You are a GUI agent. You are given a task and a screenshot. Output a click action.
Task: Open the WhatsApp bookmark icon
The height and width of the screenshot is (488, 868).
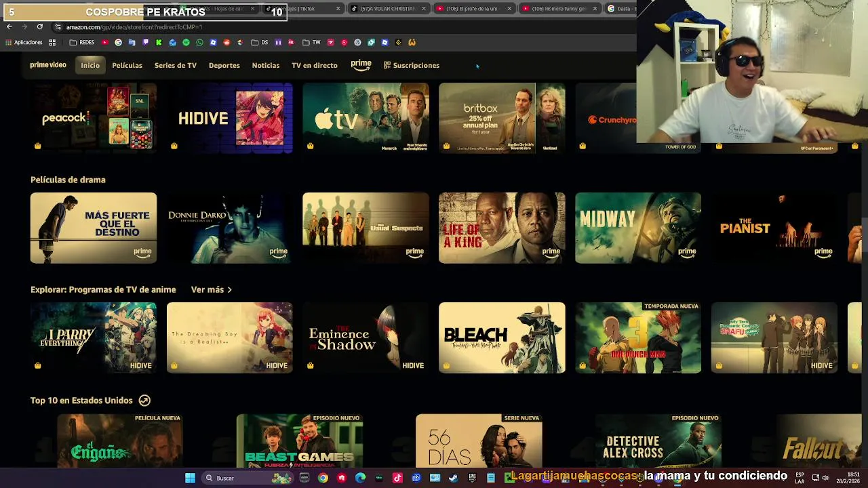tap(199, 42)
